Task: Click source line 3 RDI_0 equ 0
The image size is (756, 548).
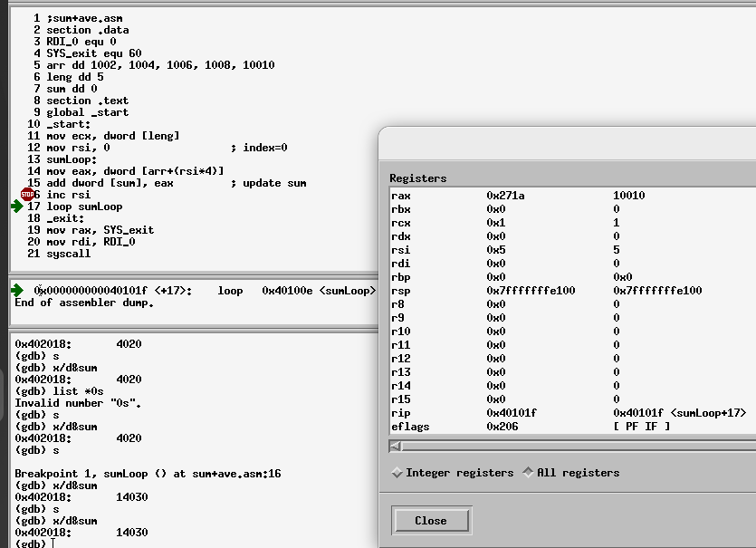Action: point(81,42)
